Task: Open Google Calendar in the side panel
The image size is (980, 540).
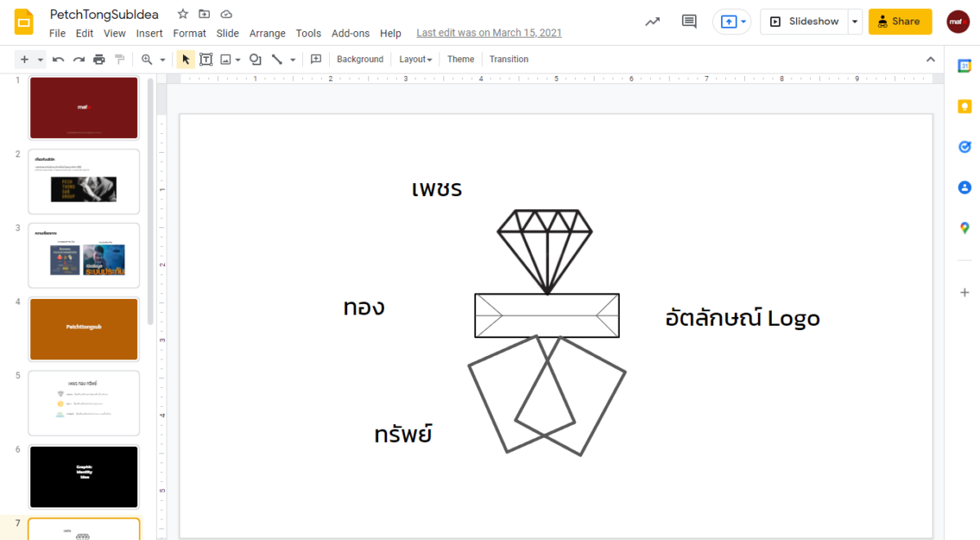Action: [964, 65]
